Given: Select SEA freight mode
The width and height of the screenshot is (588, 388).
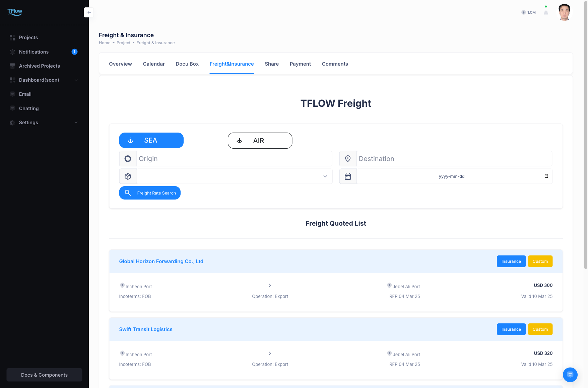Looking at the screenshot, I should point(151,140).
